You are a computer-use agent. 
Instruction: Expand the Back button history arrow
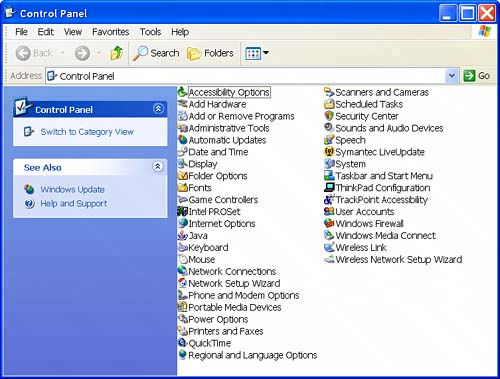point(62,53)
